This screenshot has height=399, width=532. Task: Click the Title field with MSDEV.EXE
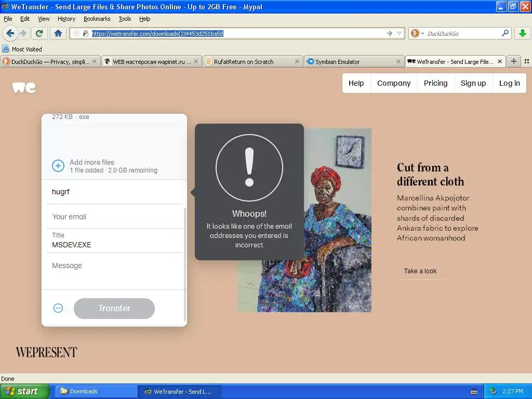coord(114,241)
